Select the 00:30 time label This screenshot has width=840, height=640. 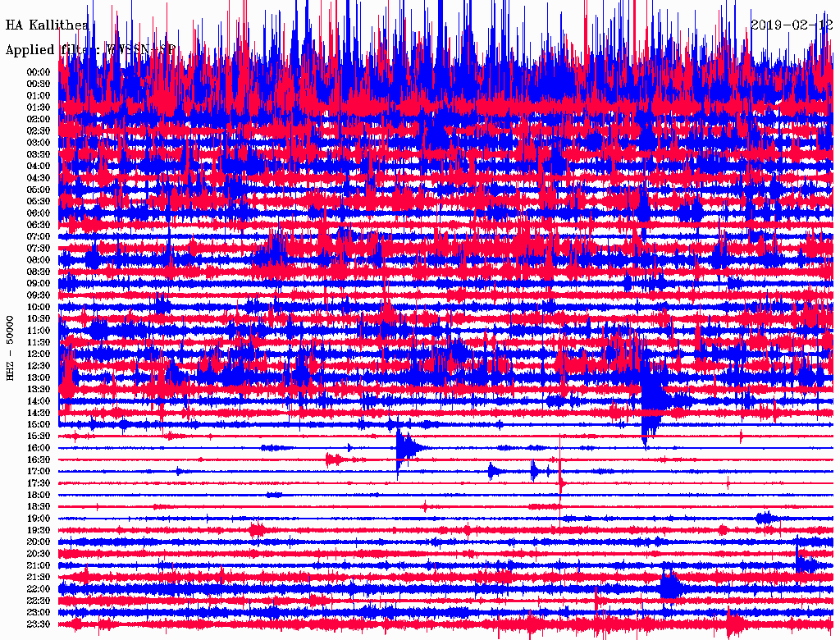(x=38, y=85)
